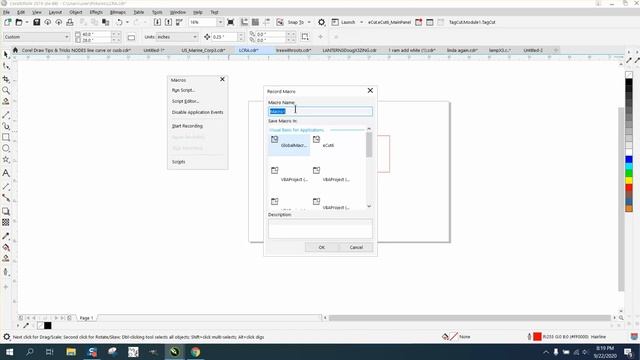
Task: Click the Description text box
Action: point(320,229)
